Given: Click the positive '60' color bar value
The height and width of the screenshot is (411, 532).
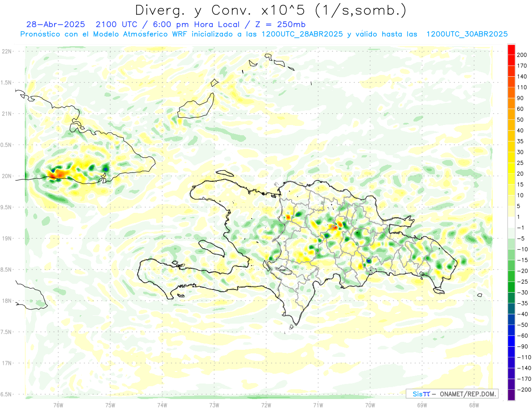Looking at the screenshot, I should point(521,109).
